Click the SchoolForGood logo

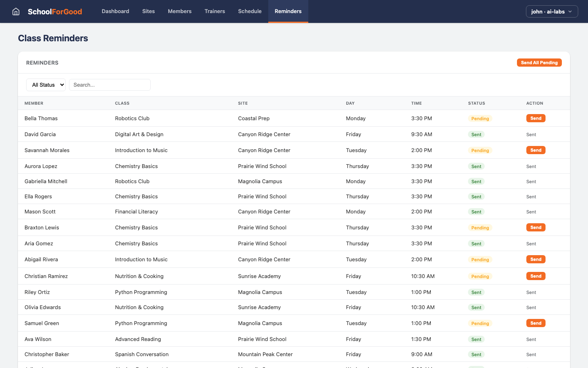tap(55, 11)
